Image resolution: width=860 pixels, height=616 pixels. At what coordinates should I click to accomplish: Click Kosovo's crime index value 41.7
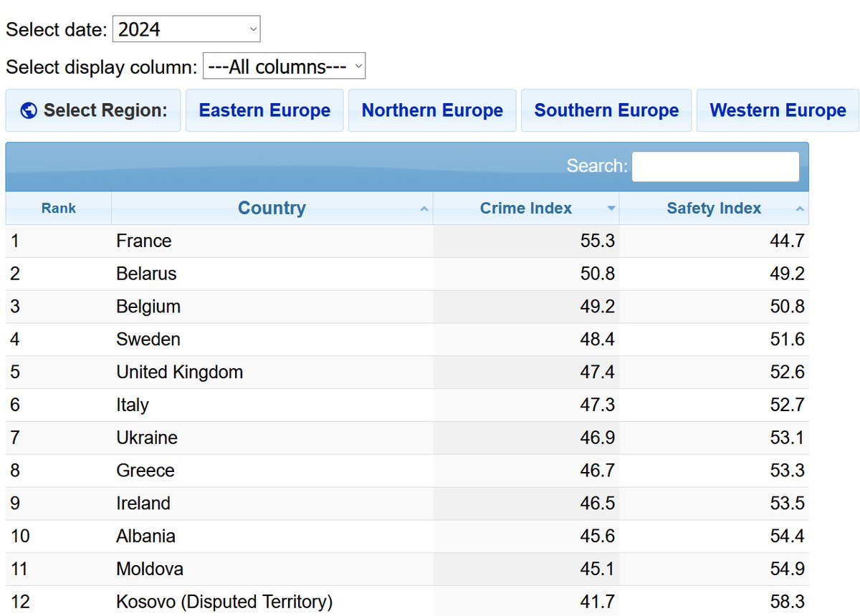(x=598, y=602)
